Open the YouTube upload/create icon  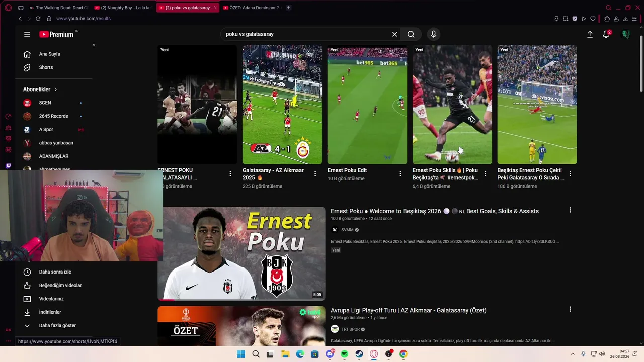[590, 34]
